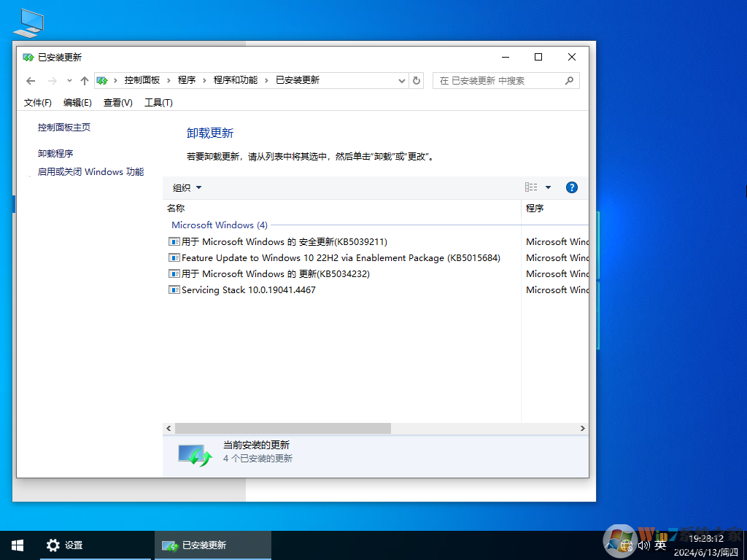This screenshot has width=747, height=560.
Task: Sort by the 程序 column header
Action: point(555,208)
